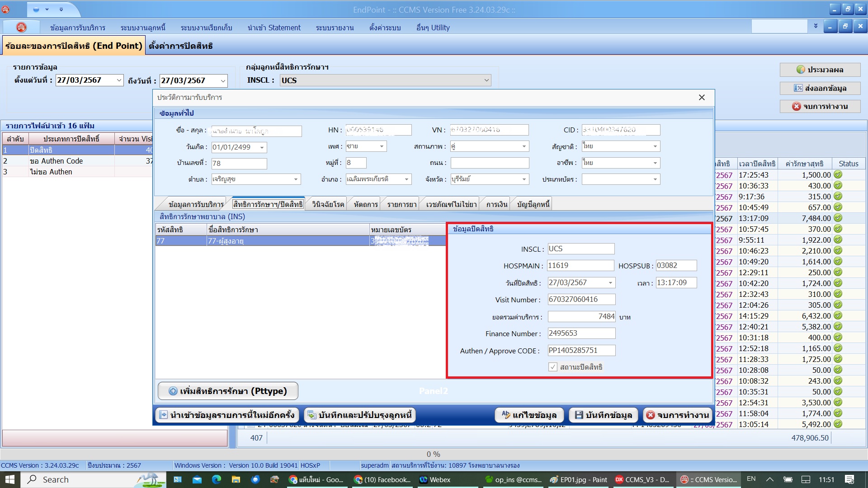Switch to the ตั้งค่าการปิดสิทธิ tab
This screenshot has width=868, height=488.
point(181,46)
